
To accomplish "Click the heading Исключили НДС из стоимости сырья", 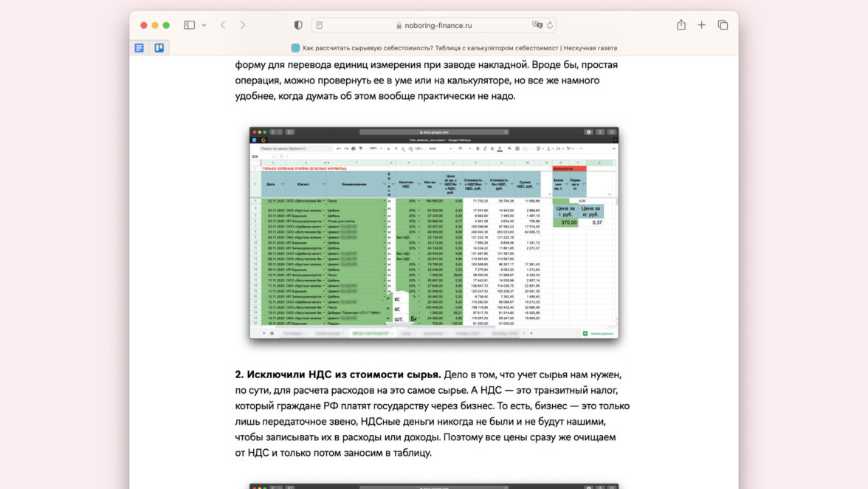I will point(338,375).
